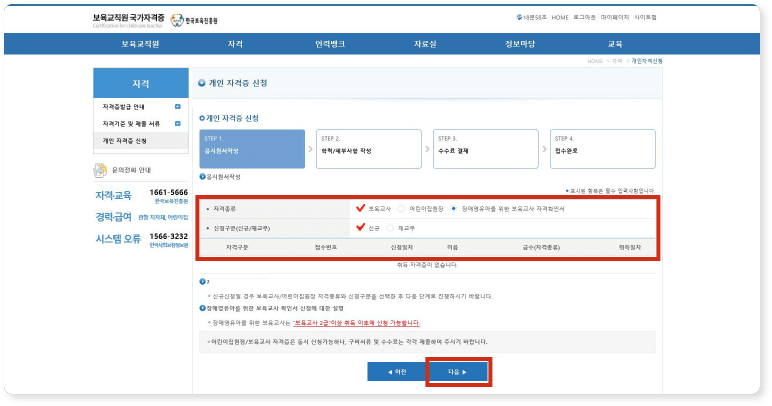Click the 접수번호 column header
Viewport: 772px width, 406px height.
[x=326, y=248]
